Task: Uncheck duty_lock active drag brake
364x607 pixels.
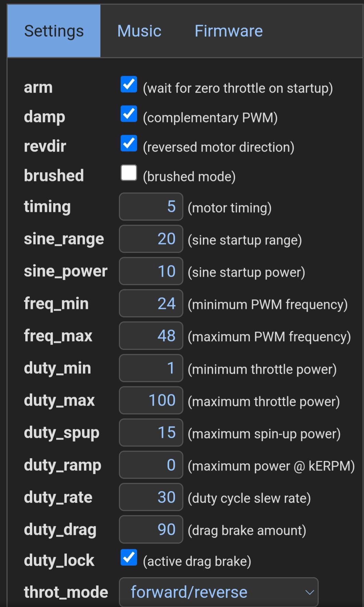Action: click(129, 558)
